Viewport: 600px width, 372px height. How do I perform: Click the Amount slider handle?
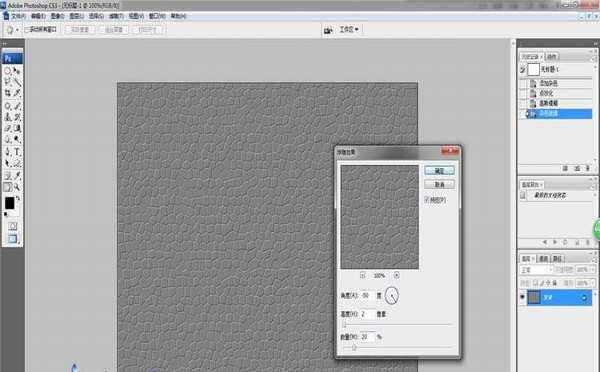354,348
